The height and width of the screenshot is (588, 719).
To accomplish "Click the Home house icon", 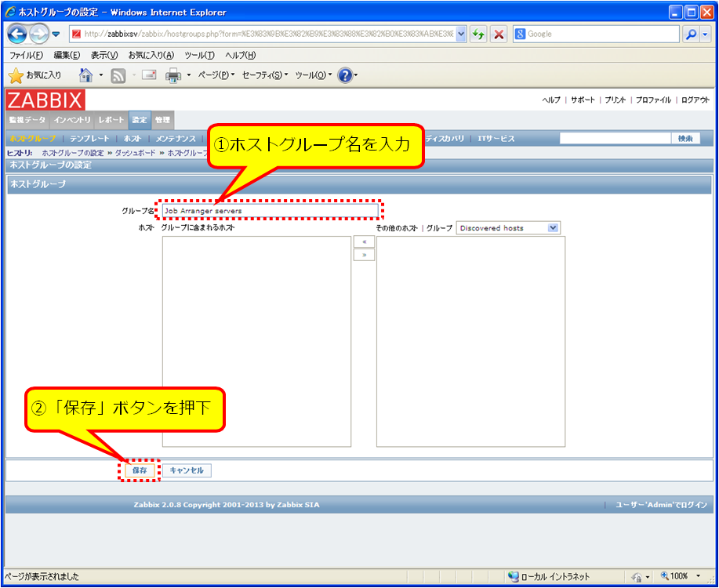I will (85, 74).
